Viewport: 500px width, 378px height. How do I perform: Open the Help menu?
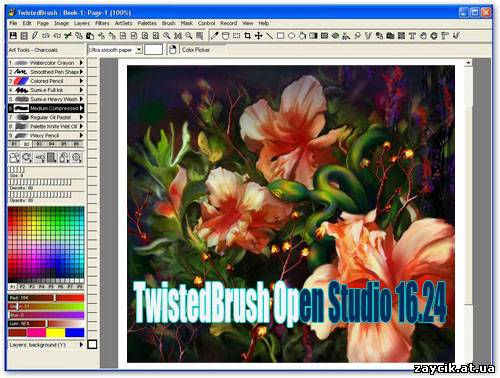click(263, 23)
